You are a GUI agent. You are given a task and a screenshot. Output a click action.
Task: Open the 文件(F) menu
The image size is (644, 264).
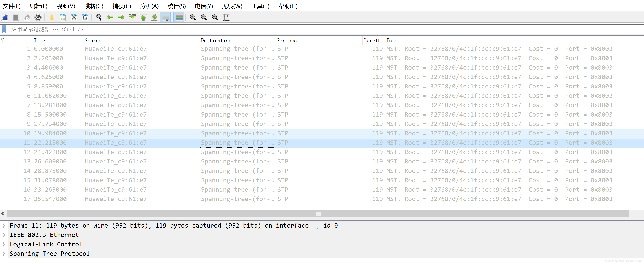point(12,6)
